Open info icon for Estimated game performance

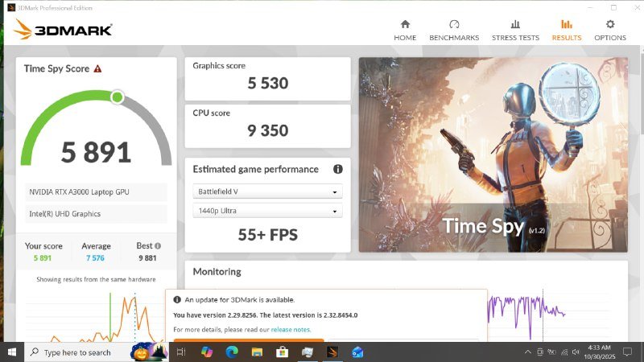(x=337, y=169)
